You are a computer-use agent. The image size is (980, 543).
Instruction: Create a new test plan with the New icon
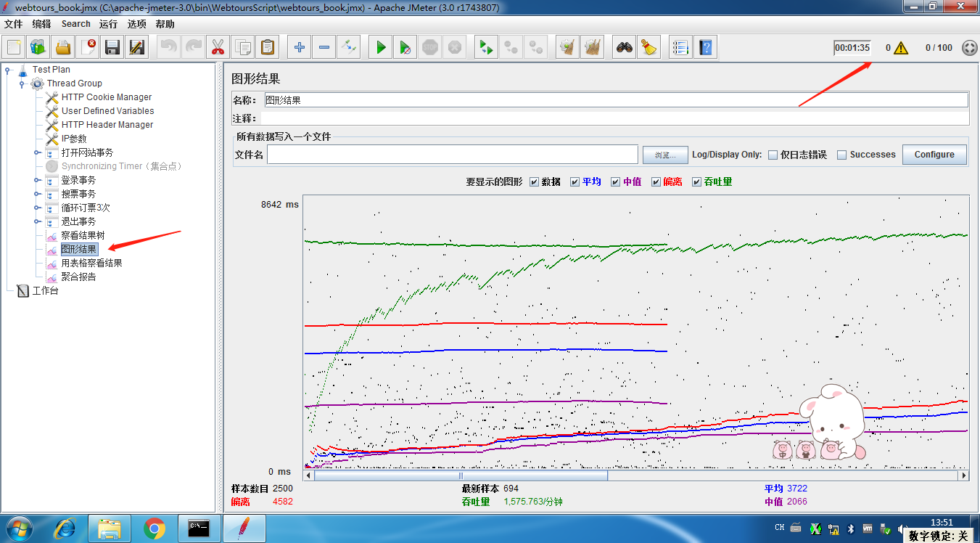[x=14, y=48]
